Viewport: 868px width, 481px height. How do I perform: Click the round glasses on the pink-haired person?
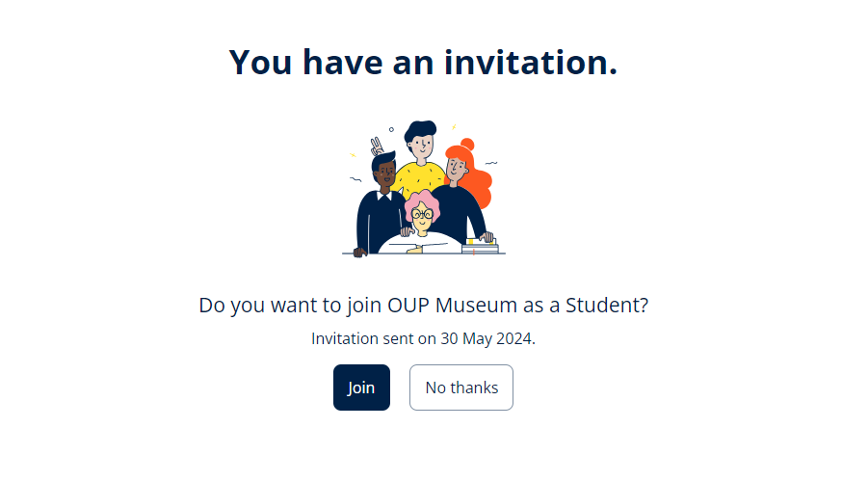(x=422, y=213)
